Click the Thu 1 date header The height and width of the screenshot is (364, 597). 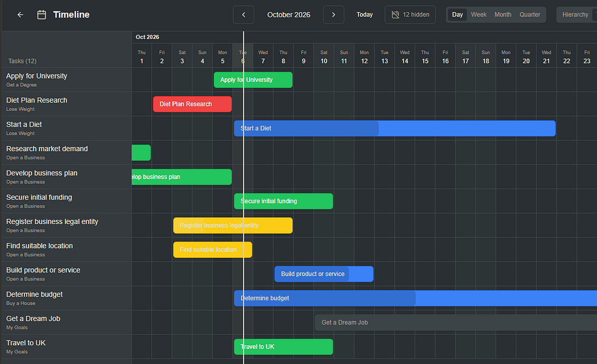tap(142, 57)
